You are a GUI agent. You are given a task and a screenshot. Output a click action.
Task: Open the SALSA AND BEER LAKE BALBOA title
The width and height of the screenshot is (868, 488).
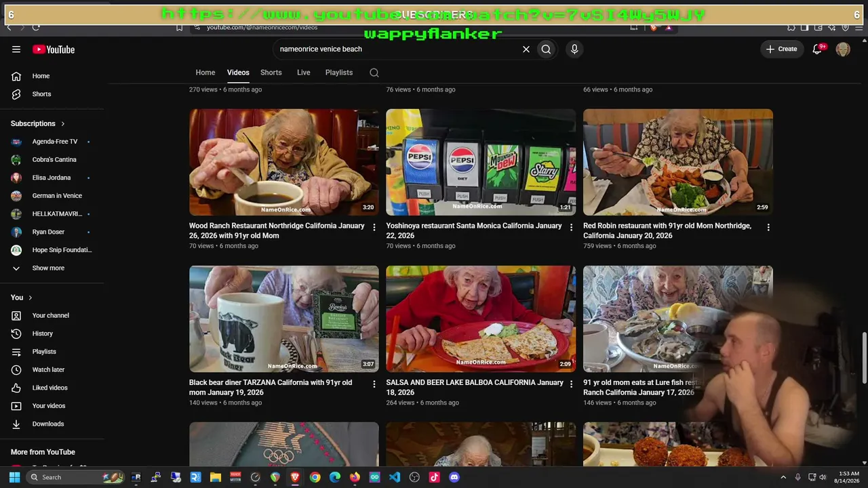point(475,387)
